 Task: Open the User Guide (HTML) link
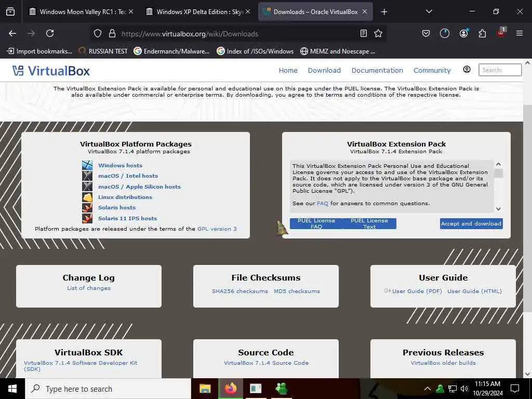pyautogui.click(x=474, y=291)
